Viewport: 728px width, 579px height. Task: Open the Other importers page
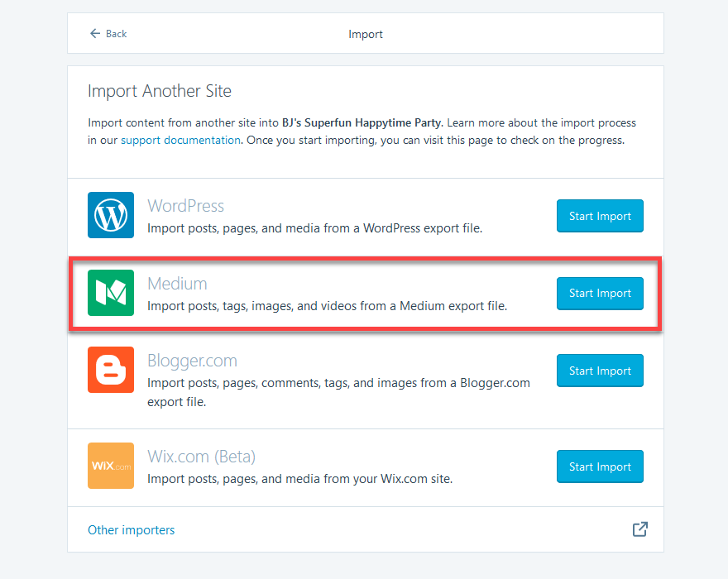pyautogui.click(x=131, y=529)
